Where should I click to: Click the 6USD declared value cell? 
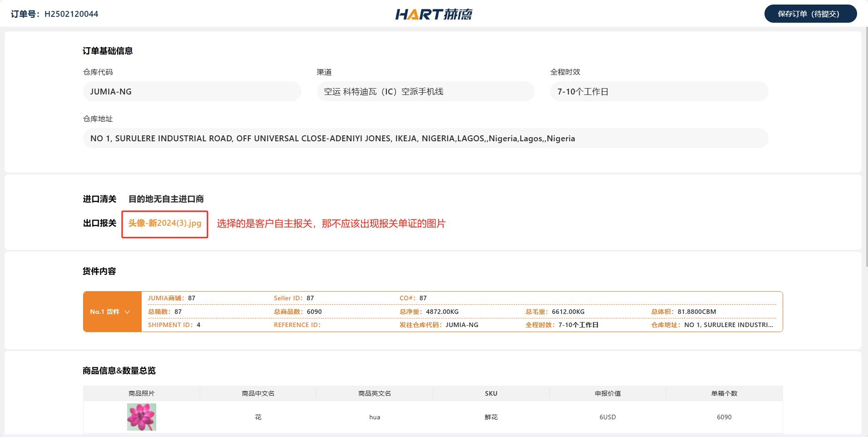pos(607,417)
